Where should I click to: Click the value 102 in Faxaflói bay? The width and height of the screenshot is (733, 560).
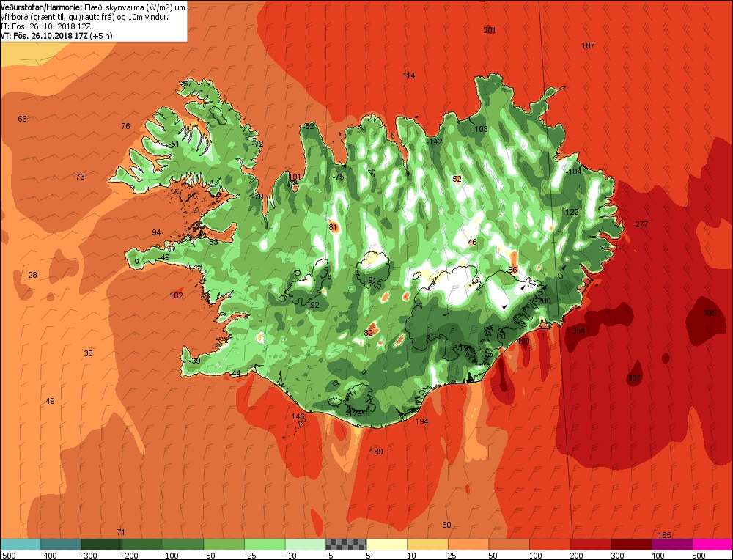point(176,296)
